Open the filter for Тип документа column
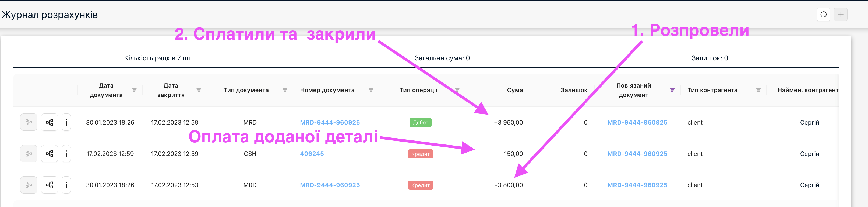This screenshot has width=868, height=207. pos(285,90)
